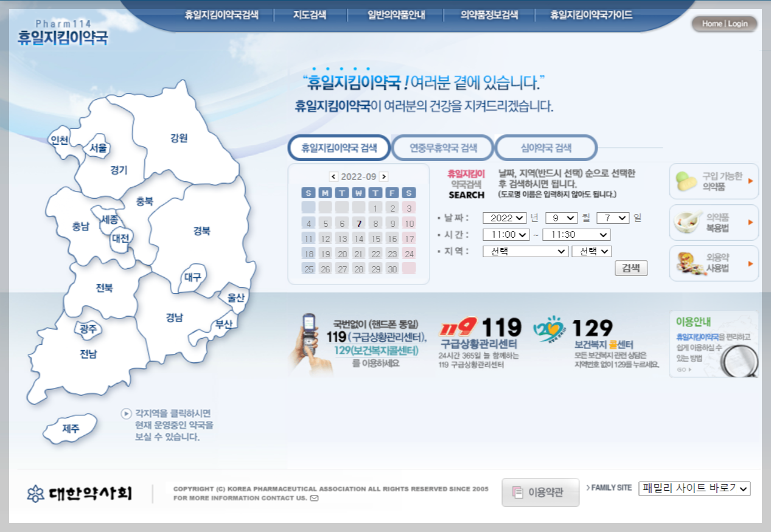Image resolution: width=771 pixels, height=532 pixels.
Task: Open the 지도검색 menu item
Action: click(311, 15)
